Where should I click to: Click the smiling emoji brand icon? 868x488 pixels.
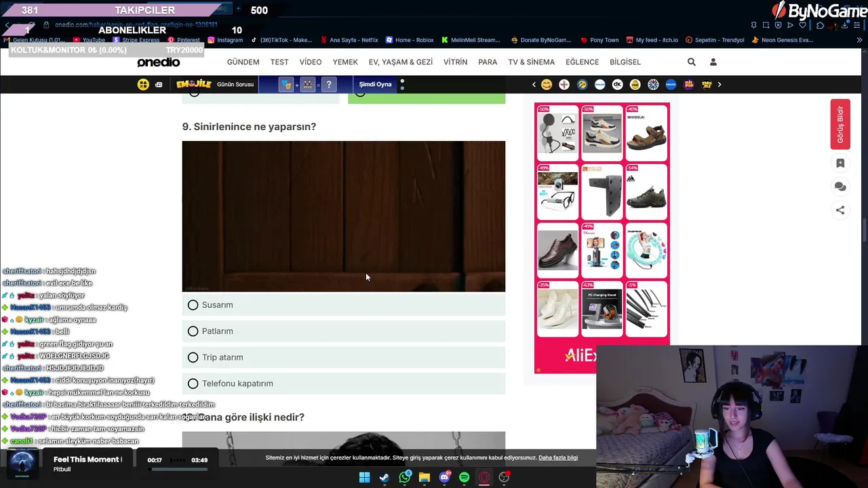547,85
